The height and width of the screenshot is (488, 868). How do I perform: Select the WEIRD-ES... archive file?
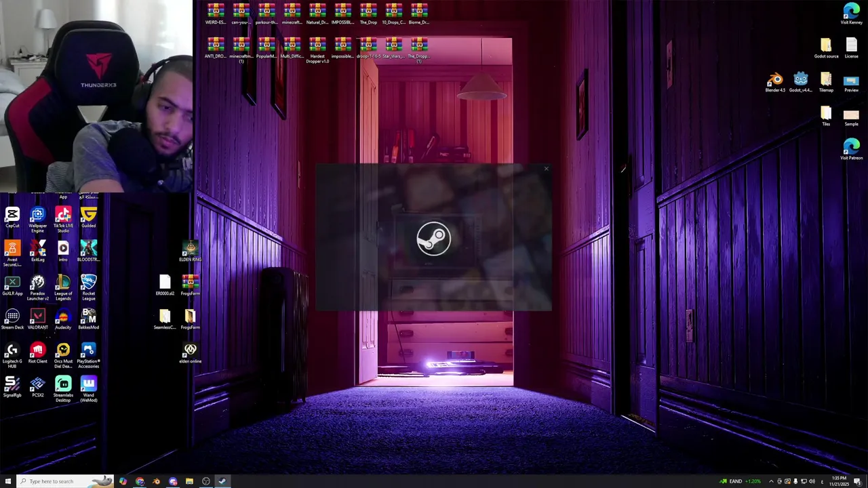[216, 14]
